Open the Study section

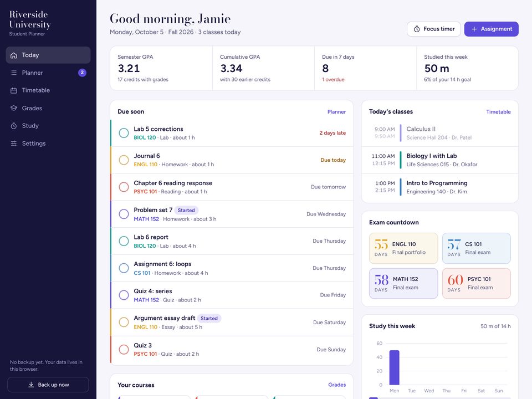pyautogui.click(x=48, y=126)
